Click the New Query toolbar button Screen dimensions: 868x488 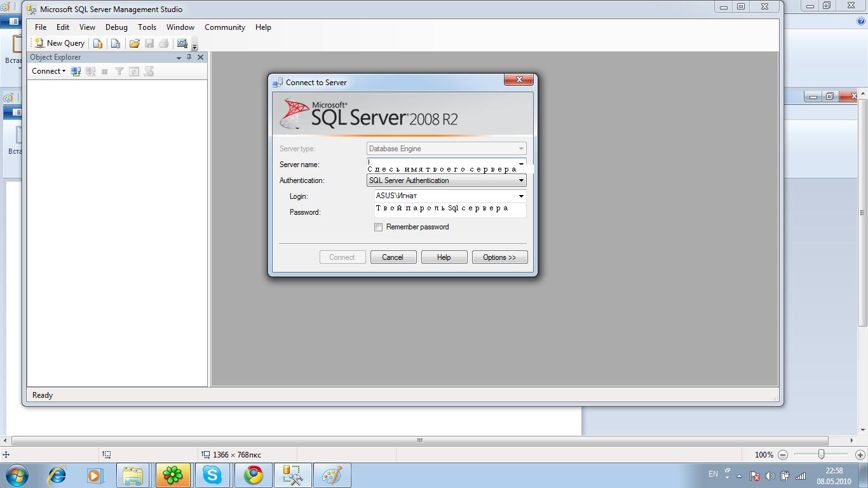[60, 43]
